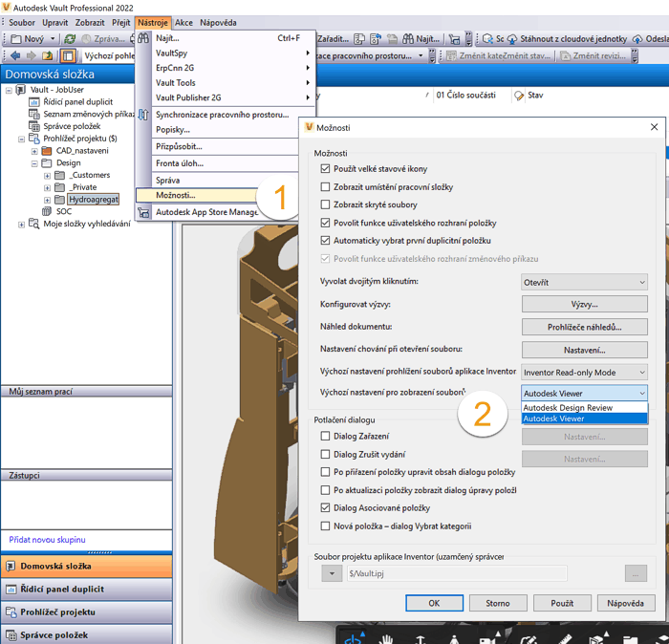Click the binoculars Najít toolbar icon
The height and width of the screenshot is (644, 669).
pyautogui.click(x=408, y=39)
